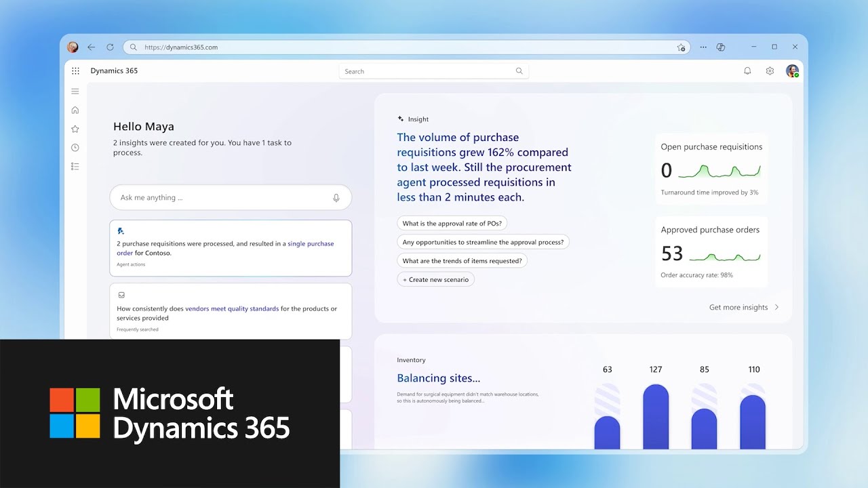868x488 pixels.
Task: Click the agent icon on purchase requisitions card
Action: click(121, 231)
